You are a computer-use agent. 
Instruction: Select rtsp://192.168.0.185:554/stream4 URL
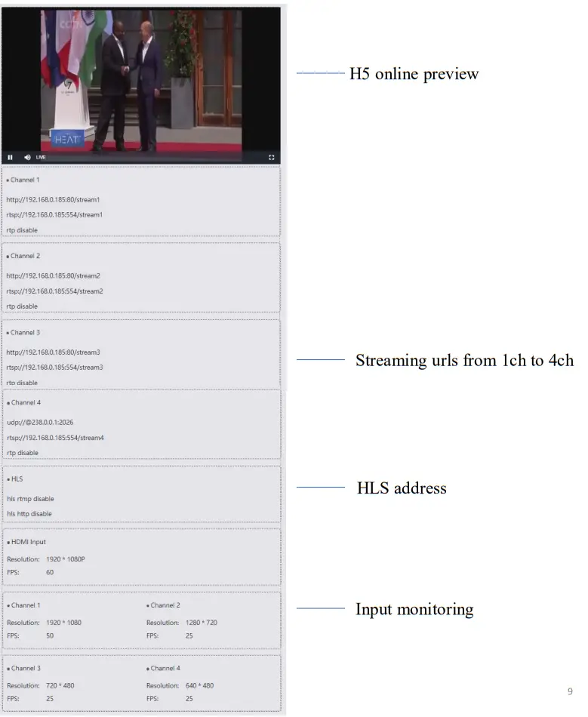55,438
